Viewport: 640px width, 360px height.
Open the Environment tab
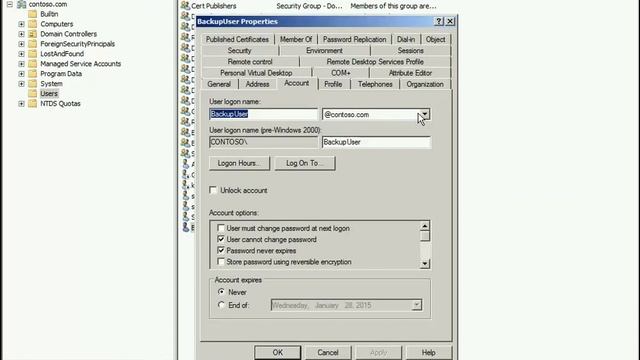pyautogui.click(x=324, y=51)
